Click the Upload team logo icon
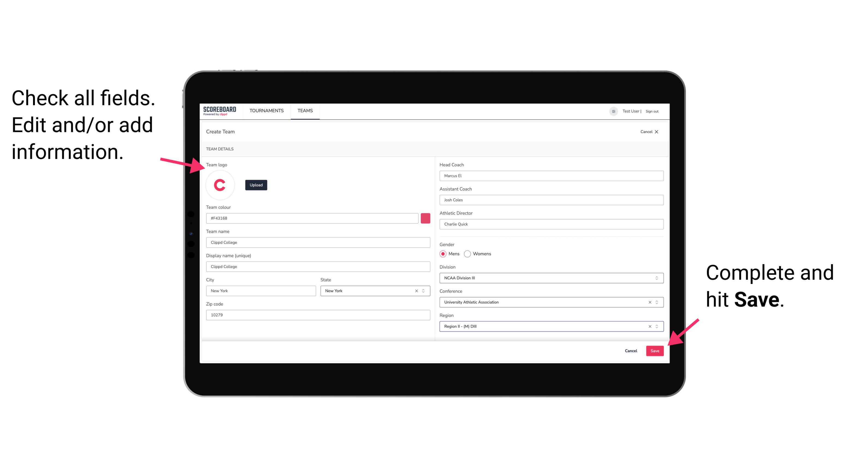This screenshot has height=467, width=868. click(256, 185)
